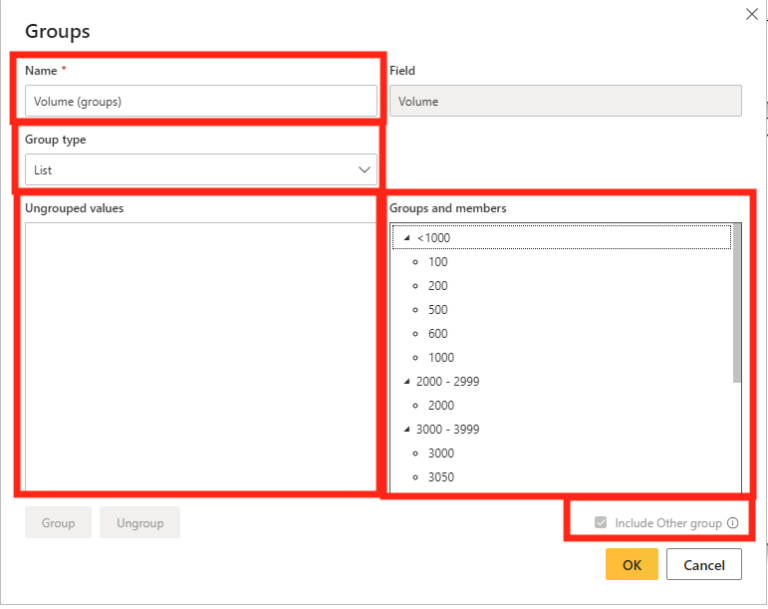Viewport: 768px width, 609px height.
Task: Select member 2000 in the list
Action: point(441,405)
